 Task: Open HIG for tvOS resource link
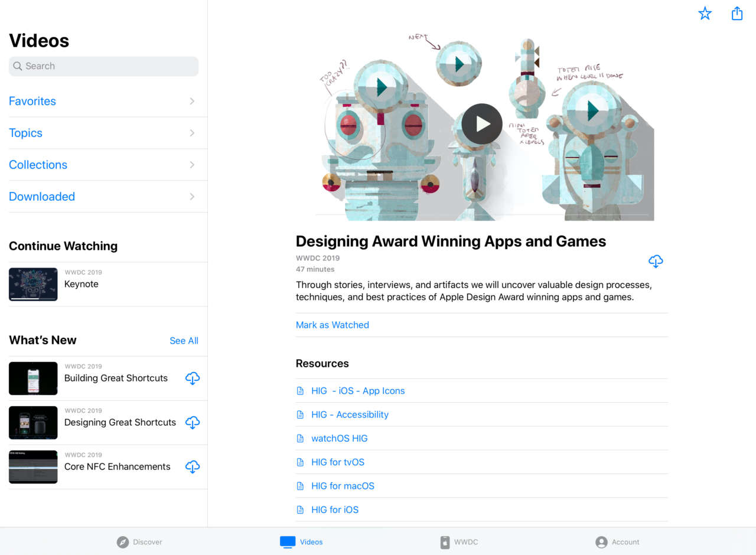click(338, 462)
